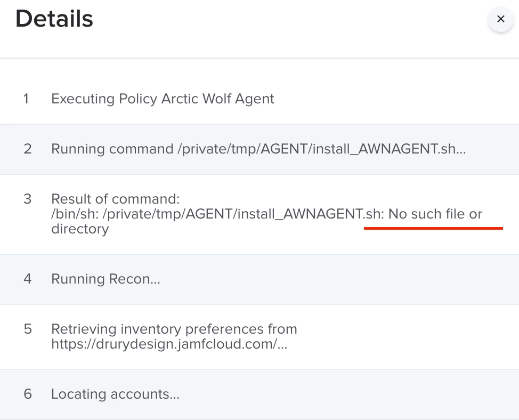Click the red underline below the error

[x=433, y=228]
